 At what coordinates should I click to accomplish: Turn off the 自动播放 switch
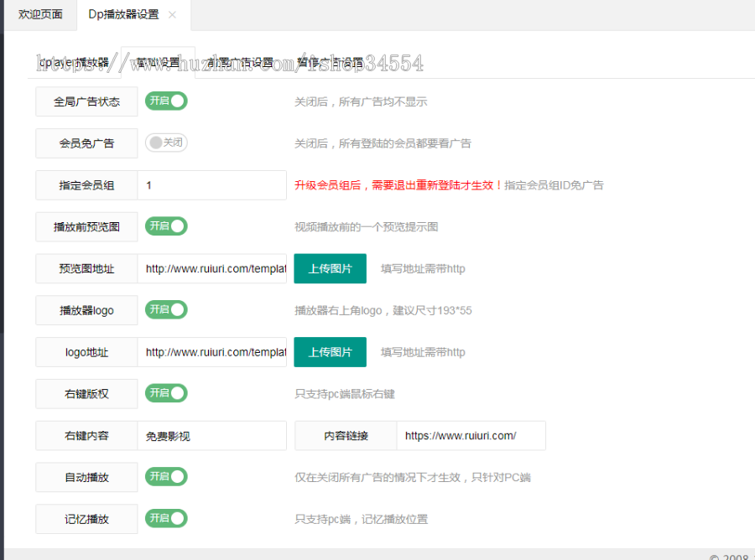coord(165,476)
